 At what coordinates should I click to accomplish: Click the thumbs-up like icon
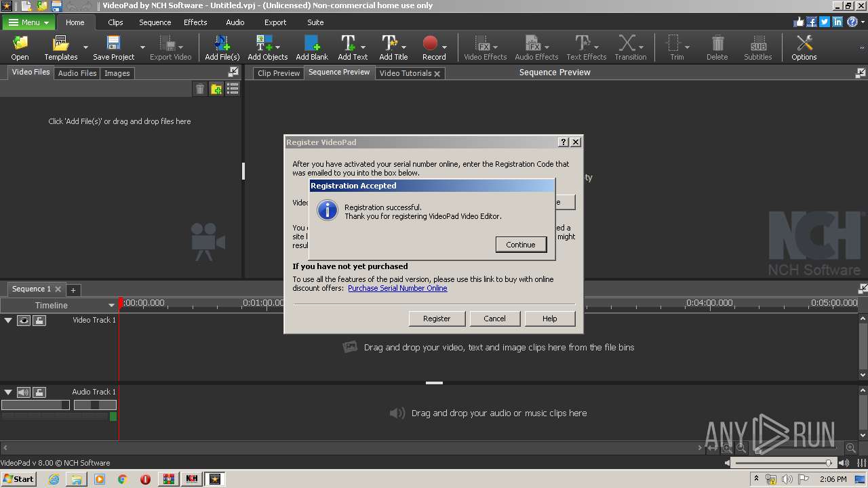[799, 22]
